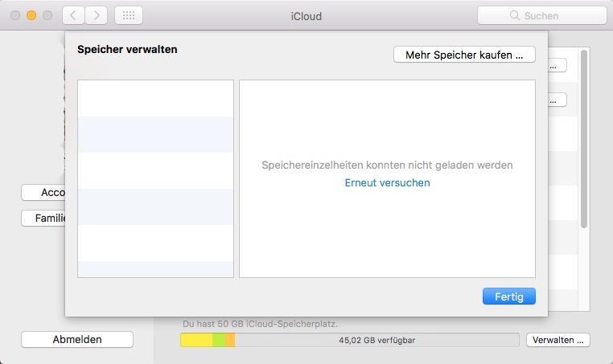Image resolution: width=613 pixels, height=364 pixels.
Task: Click the yellow segment of storage bar
Action: tap(196, 340)
